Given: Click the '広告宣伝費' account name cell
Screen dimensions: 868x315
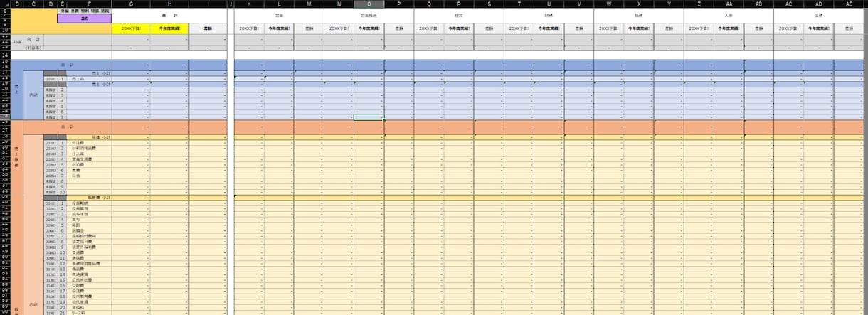Looking at the screenshot, I should pos(89,280).
